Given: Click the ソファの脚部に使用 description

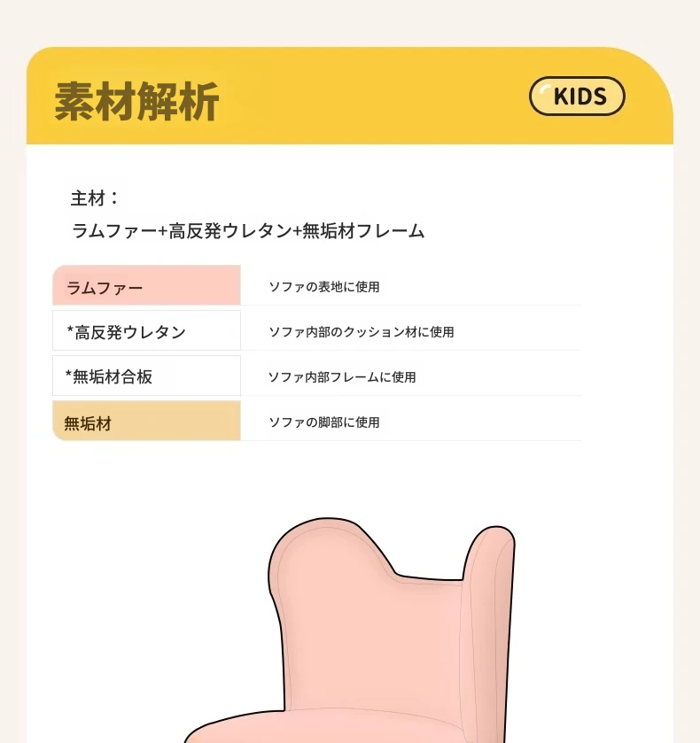Looking at the screenshot, I should click(324, 422).
